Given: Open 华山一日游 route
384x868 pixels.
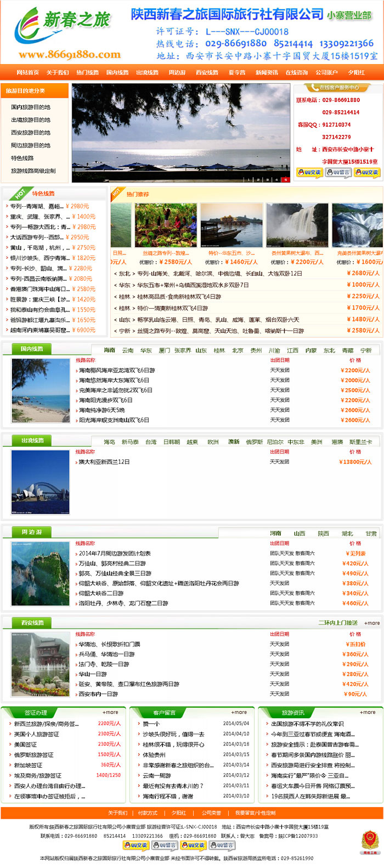Looking at the screenshot, I should pos(93,674).
